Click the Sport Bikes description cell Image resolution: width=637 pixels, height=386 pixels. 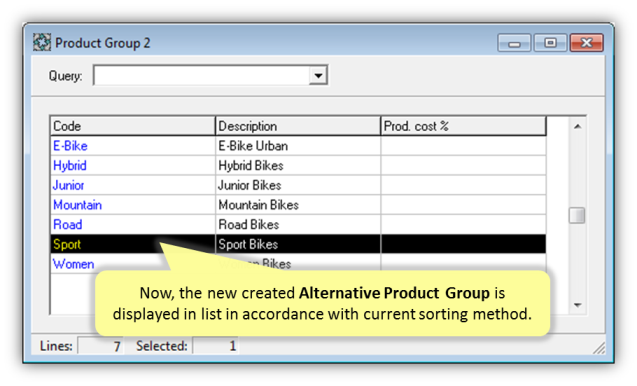pyautogui.click(x=298, y=244)
